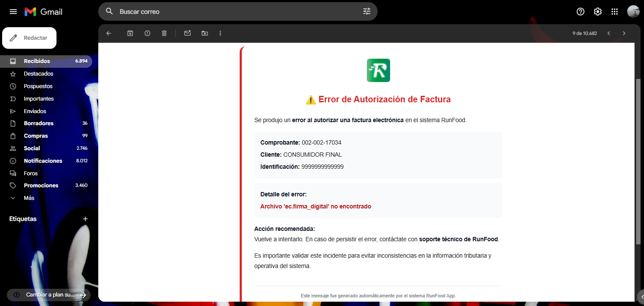Click the 'ec.firma_digital' no encontrado error
The height and width of the screenshot is (306, 644).
click(x=316, y=207)
